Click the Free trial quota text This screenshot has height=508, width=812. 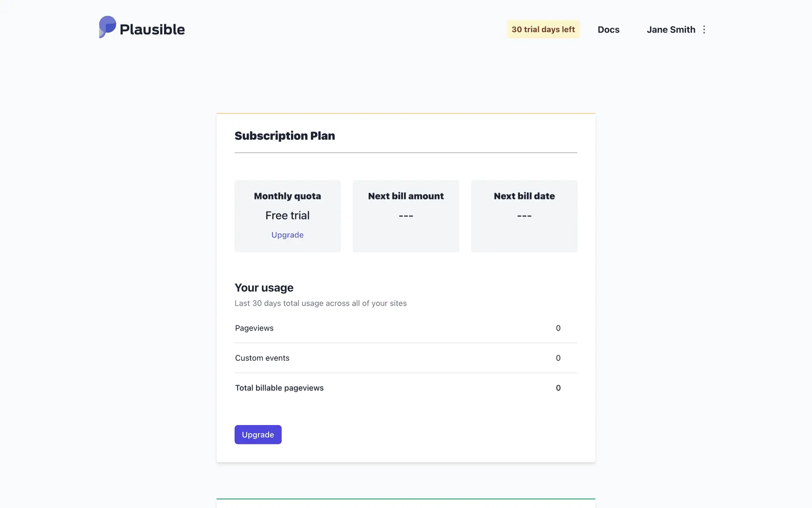pos(287,215)
